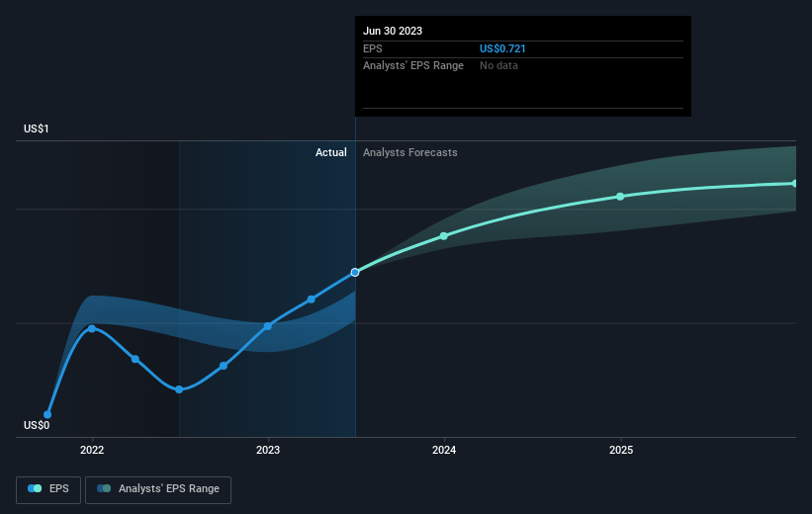Click the EPS point in late 2022 after the dip

(224, 366)
